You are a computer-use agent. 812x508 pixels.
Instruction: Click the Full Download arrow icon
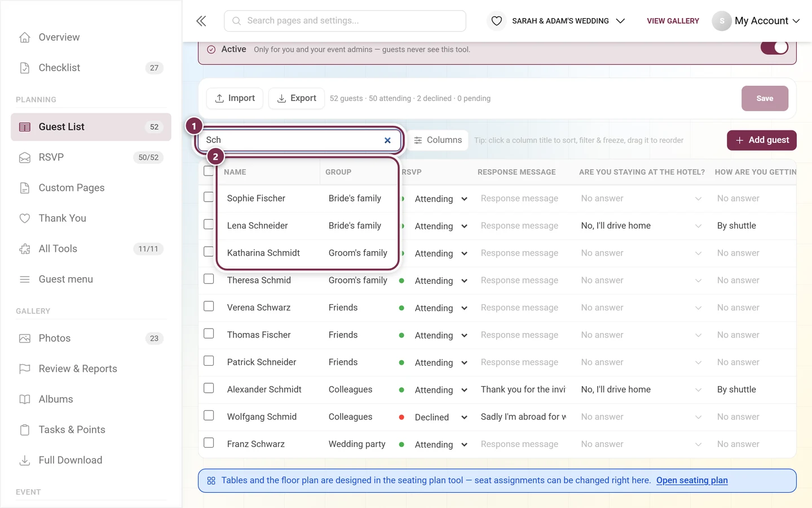click(x=25, y=461)
